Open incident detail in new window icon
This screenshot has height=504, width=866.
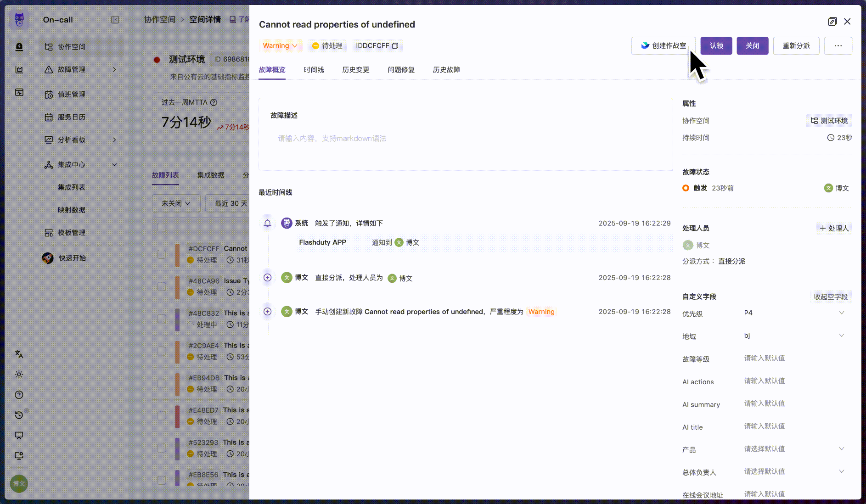click(x=832, y=22)
